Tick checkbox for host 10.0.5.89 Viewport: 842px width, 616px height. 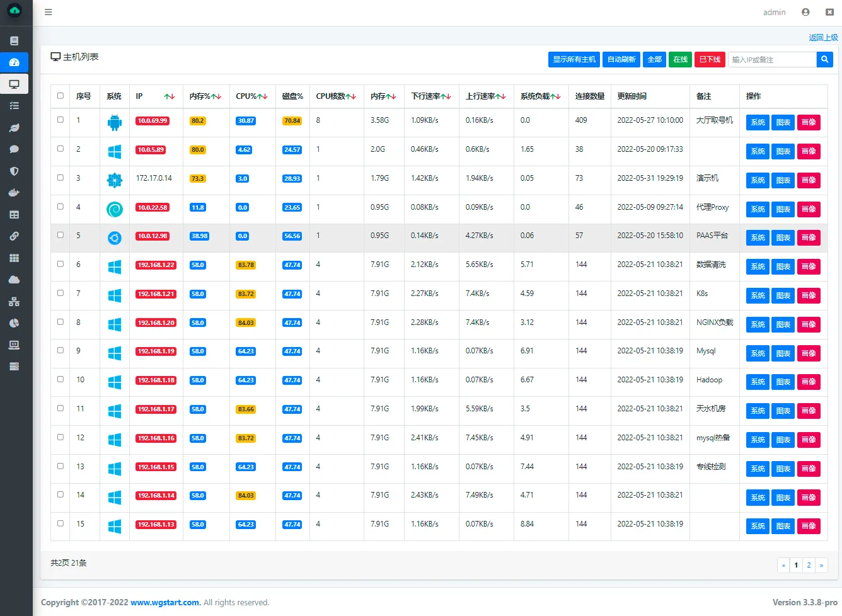(61, 149)
